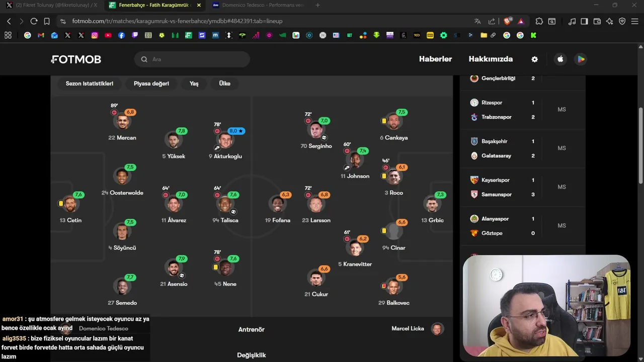Open the Apple App Store icon
Screen dimensions: 644x362
pyautogui.click(x=560, y=59)
